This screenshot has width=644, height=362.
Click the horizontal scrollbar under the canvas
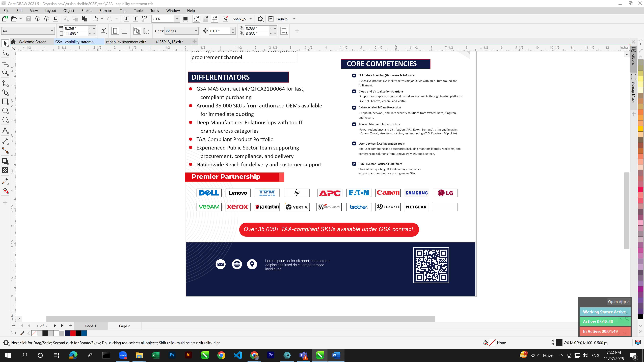pyautogui.click(x=240, y=319)
